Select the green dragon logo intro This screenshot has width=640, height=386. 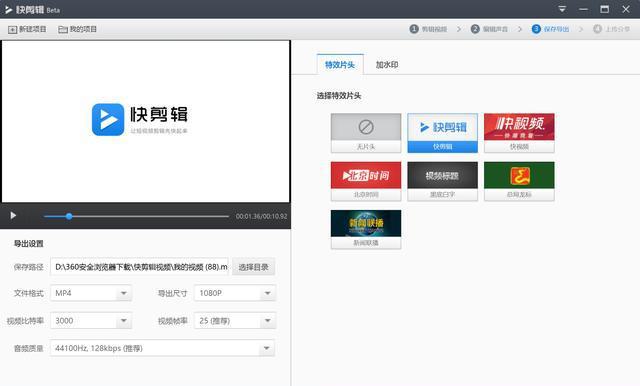[519, 181]
